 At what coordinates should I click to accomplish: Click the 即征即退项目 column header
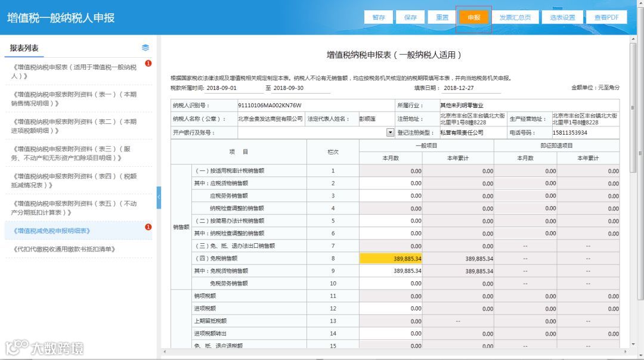click(556, 145)
